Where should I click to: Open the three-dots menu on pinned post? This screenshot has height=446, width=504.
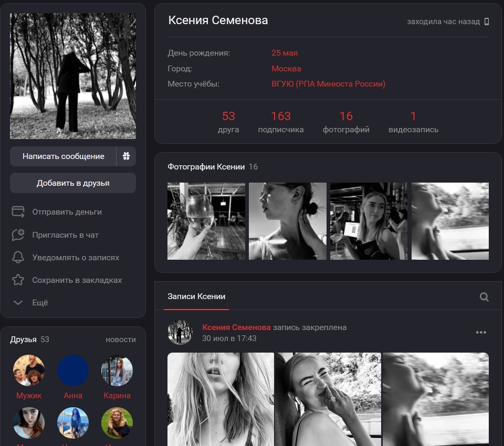click(x=481, y=333)
